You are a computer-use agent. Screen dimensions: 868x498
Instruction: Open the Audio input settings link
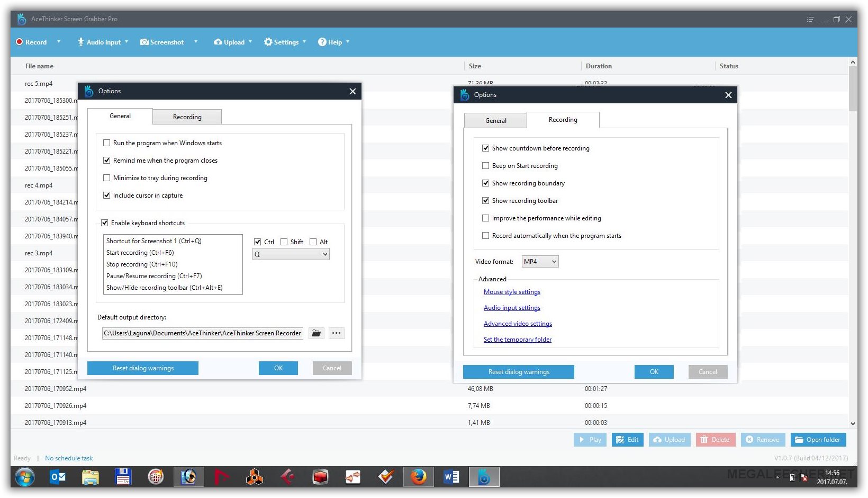pos(512,308)
